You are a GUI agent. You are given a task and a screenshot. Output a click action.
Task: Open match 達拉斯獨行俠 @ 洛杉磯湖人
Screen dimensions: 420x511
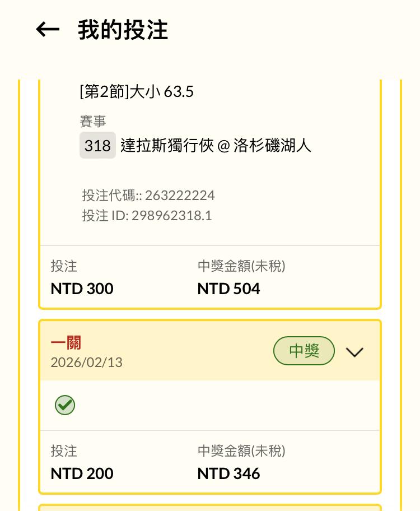[x=216, y=146]
